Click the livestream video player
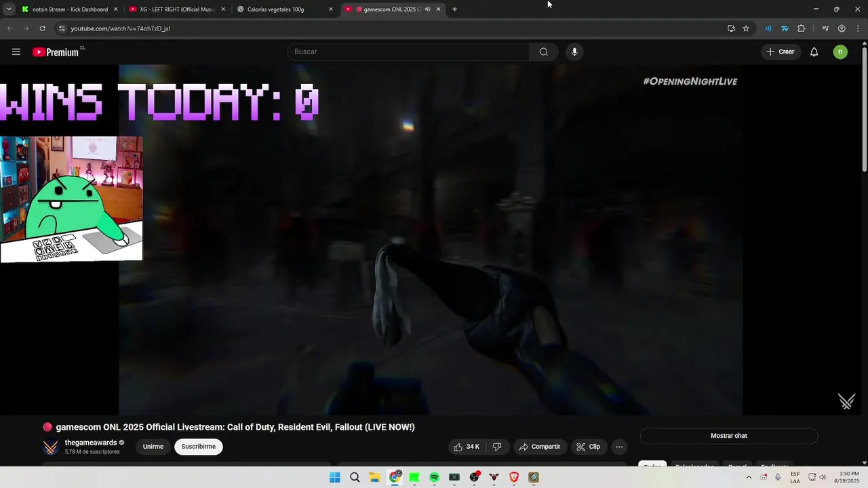The image size is (868, 488). click(x=431, y=240)
